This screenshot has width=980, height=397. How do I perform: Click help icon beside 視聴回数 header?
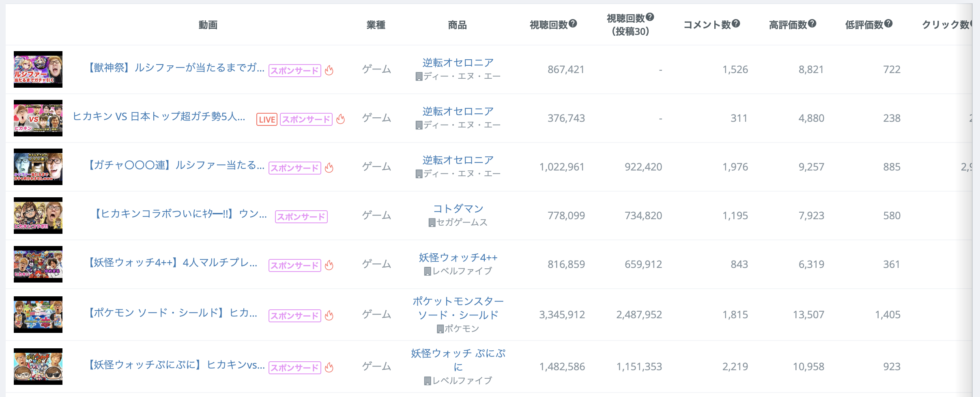point(573,24)
